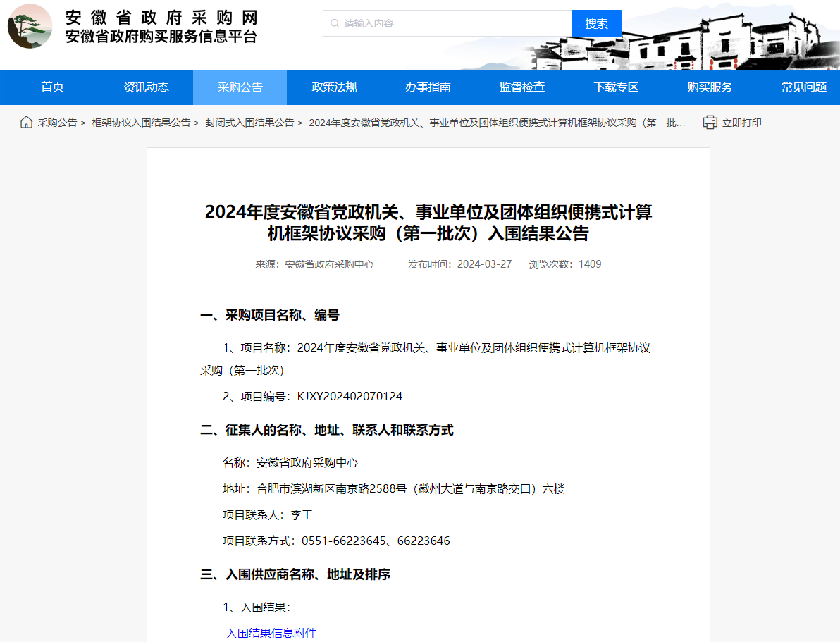Click the bold announcement headline
The image size is (840, 642).
click(428, 223)
